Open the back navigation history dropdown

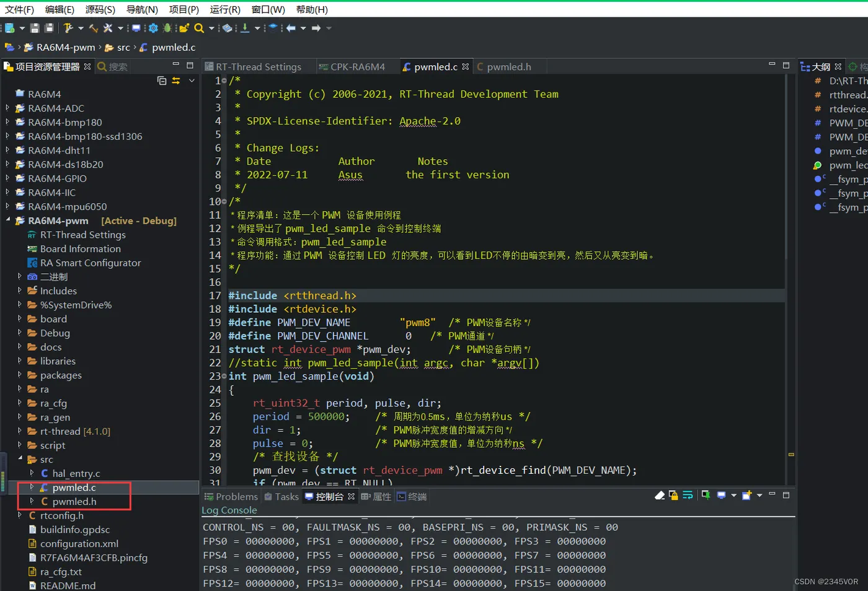[x=303, y=28]
